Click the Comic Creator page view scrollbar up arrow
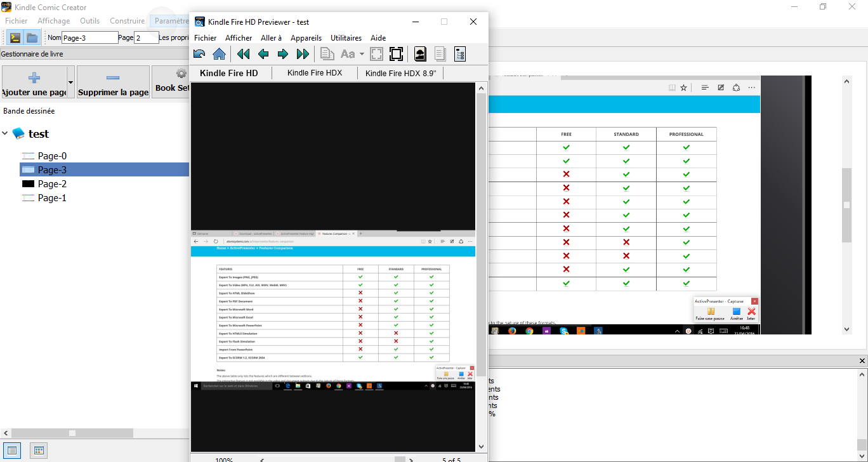Screen dimensions: 868x462 pyautogui.click(x=846, y=81)
